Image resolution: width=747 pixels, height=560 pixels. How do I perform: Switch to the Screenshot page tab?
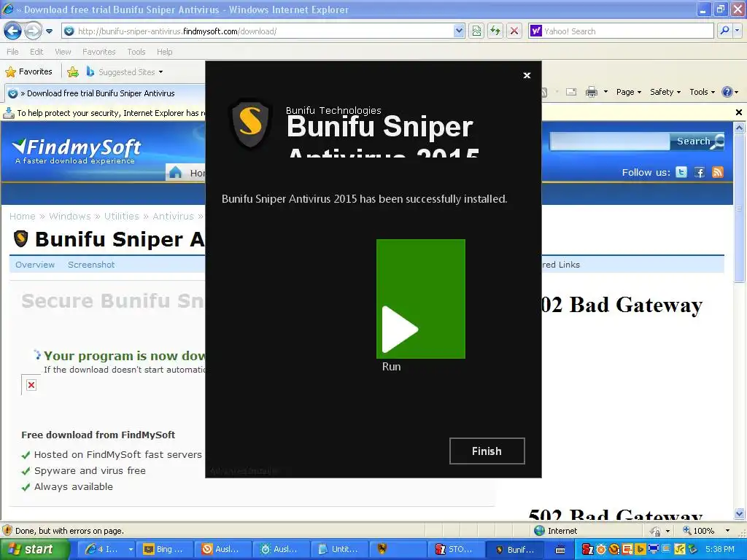tap(91, 265)
